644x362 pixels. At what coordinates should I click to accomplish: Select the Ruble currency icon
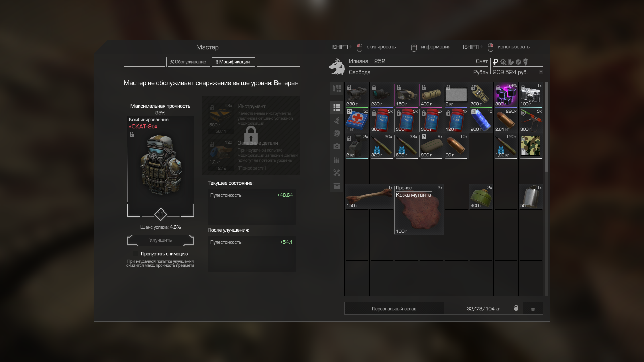(496, 62)
